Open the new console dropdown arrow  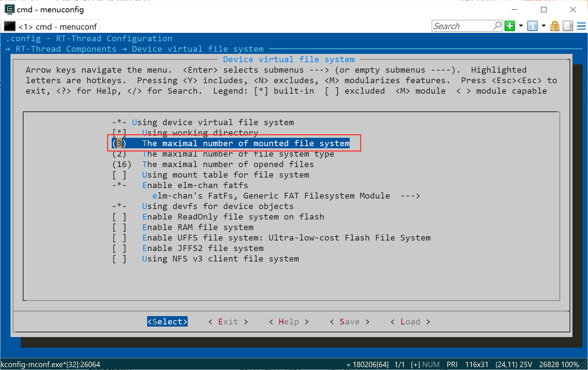[x=521, y=26]
